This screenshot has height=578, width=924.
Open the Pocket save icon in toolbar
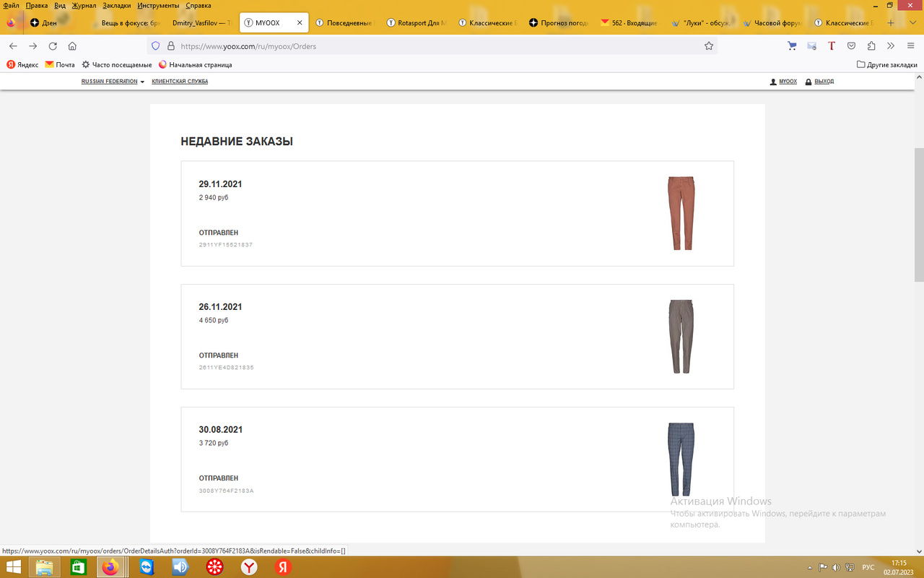point(851,46)
